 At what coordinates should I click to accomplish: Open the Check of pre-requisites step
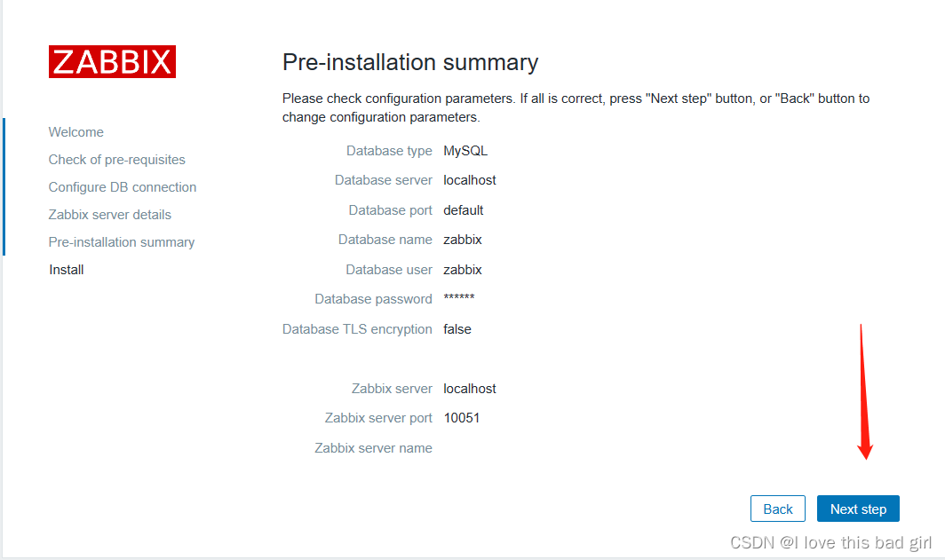coord(116,159)
